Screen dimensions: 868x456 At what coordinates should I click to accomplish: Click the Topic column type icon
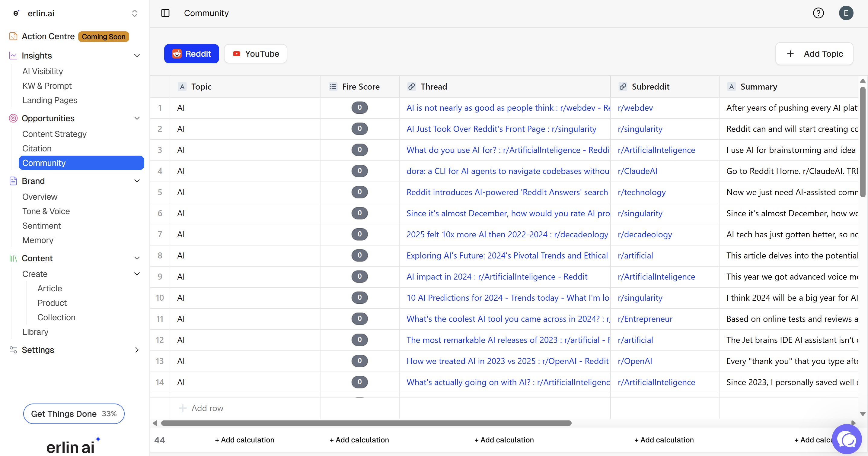pyautogui.click(x=182, y=87)
